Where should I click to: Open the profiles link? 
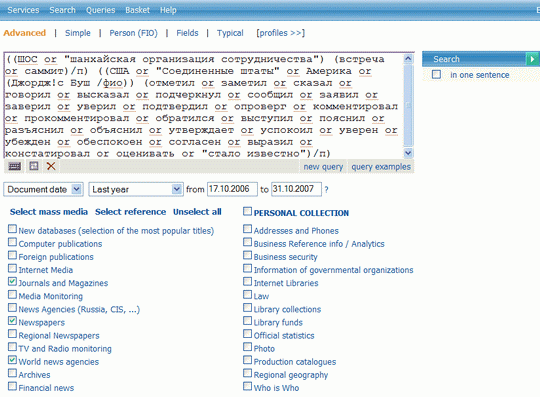point(281,33)
